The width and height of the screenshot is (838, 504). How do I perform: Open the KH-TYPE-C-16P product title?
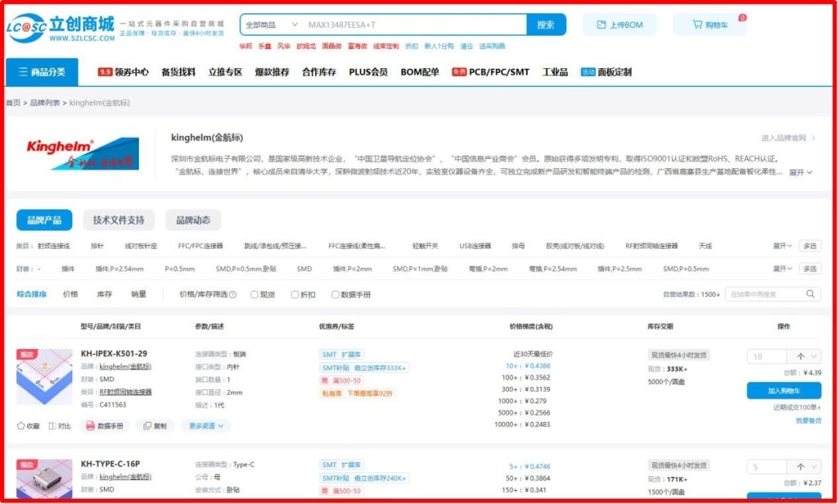coord(111,464)
